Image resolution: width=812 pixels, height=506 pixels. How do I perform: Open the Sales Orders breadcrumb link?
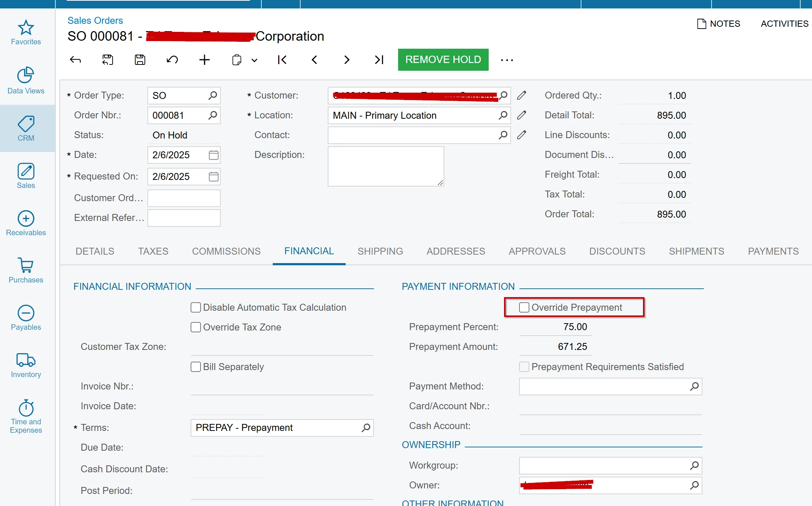(95, 21)
